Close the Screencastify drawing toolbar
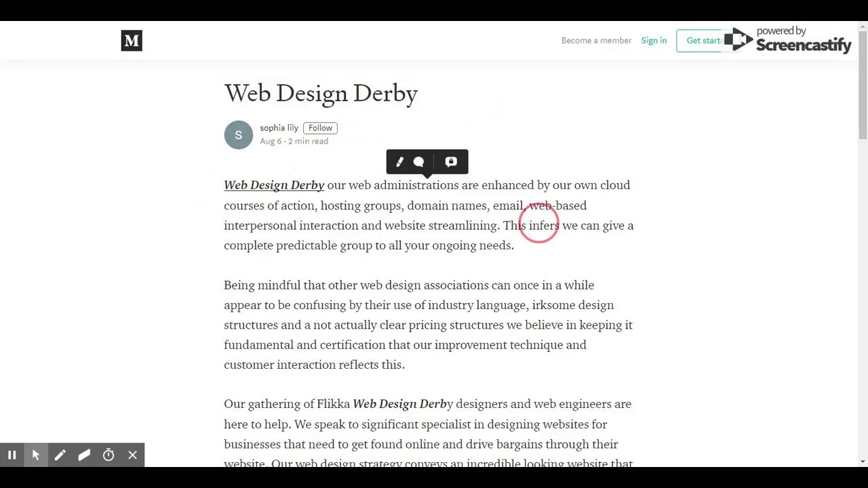This screenshot has width=868, height=488. coord(132,455)
